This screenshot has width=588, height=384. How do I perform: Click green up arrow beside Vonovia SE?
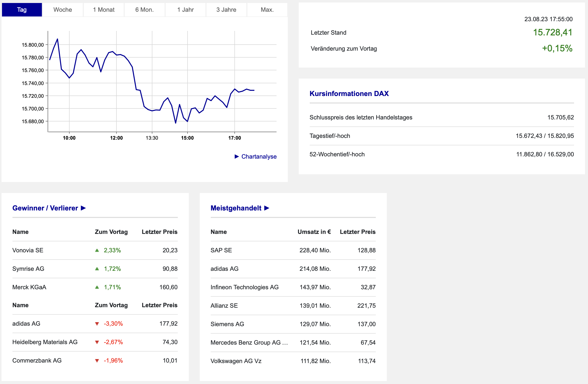[97, 250]
